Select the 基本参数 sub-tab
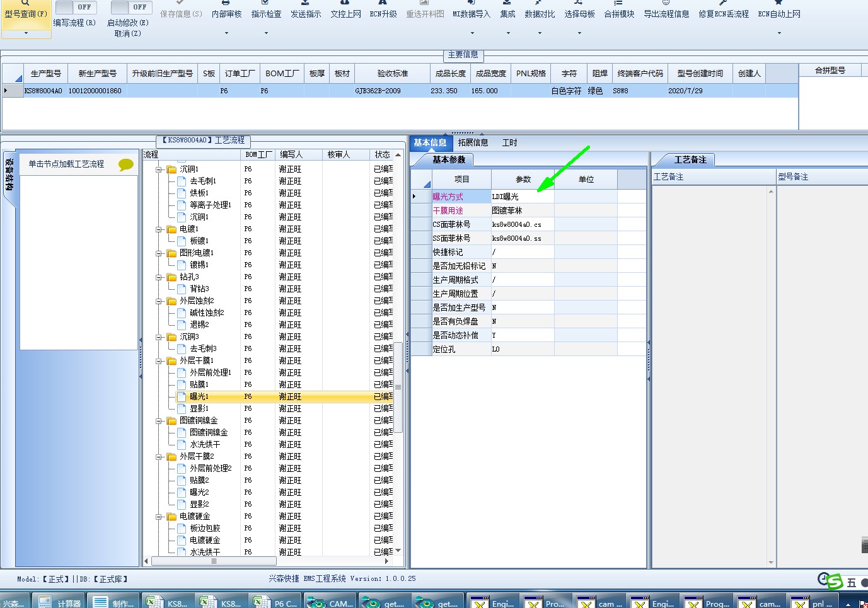Screen dimensions: 868x608 pos(449,159)
